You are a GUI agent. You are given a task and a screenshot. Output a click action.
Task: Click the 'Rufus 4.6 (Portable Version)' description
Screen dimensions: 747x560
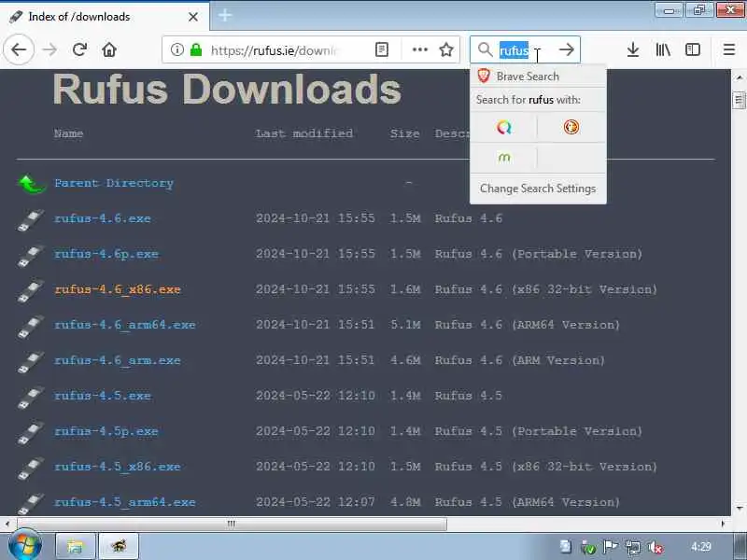[x=539, y=254]
